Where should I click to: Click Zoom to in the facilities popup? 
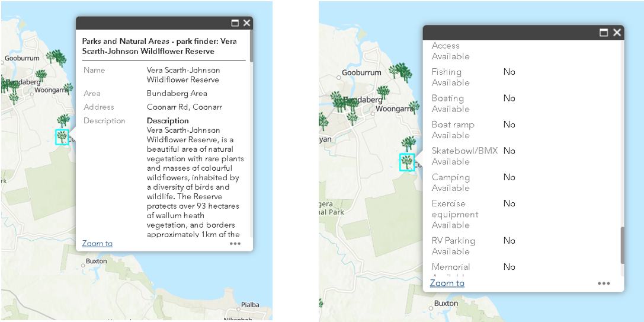coord(447,283)
